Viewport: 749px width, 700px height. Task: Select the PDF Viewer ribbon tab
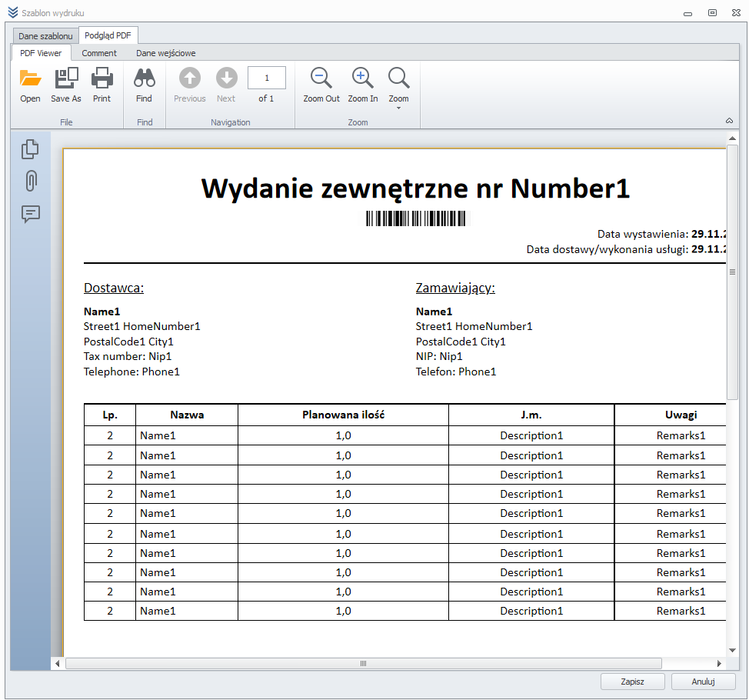[41, 53]
